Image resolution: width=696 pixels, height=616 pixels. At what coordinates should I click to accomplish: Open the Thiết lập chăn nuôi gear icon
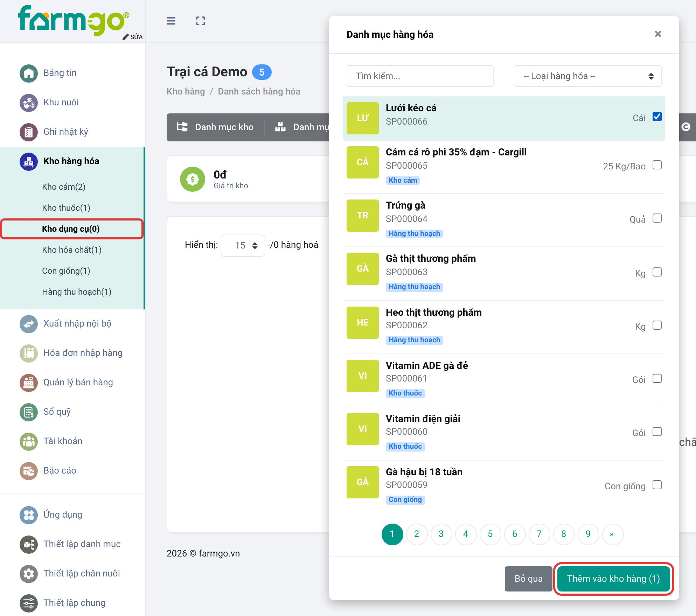[x=29, y=574]
